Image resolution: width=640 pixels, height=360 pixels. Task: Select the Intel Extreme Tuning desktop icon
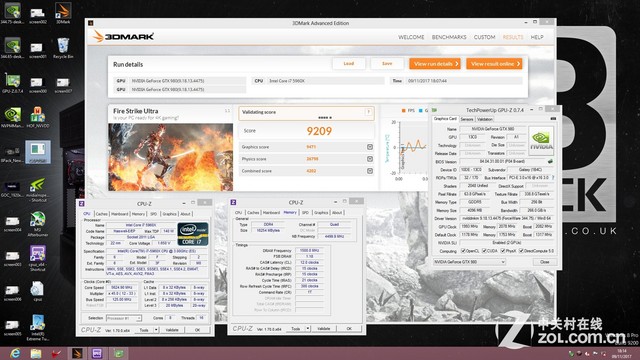[38, 327]
